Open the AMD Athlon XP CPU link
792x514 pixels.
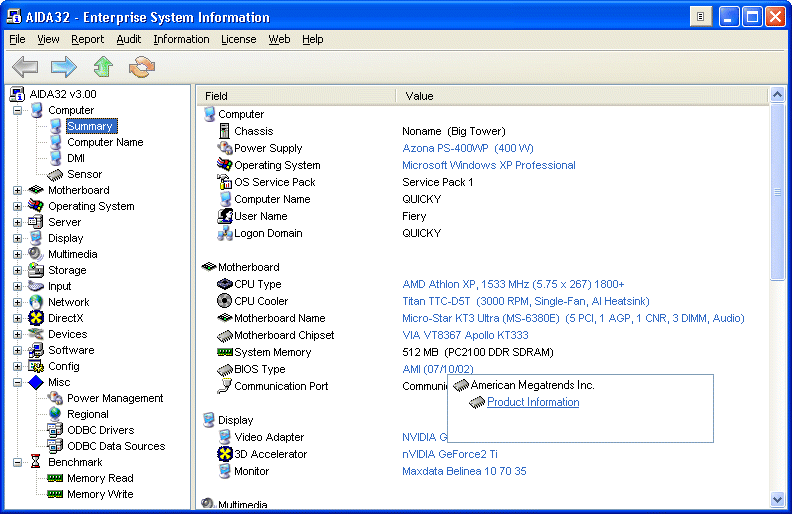point(513,284)
